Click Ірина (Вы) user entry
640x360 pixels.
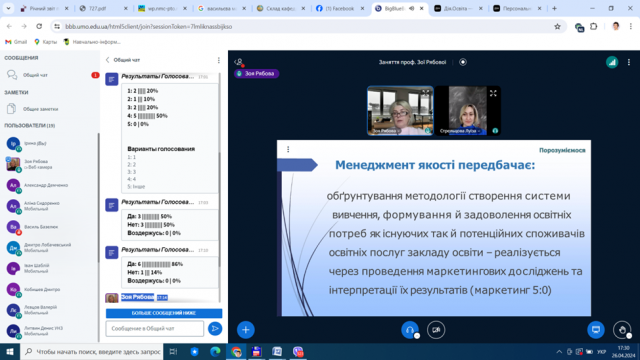pos(51,144)
